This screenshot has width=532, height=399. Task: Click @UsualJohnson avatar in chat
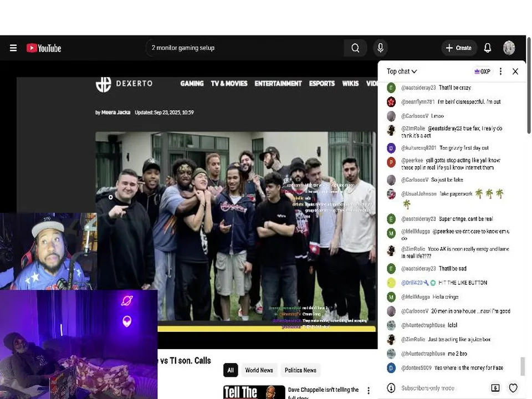coord(391,194)
